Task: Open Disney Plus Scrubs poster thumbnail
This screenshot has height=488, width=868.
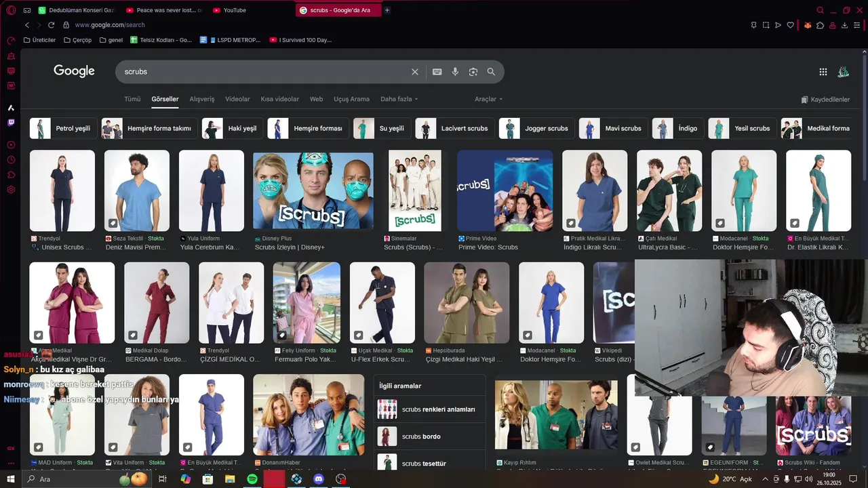Action: [313, 190]
